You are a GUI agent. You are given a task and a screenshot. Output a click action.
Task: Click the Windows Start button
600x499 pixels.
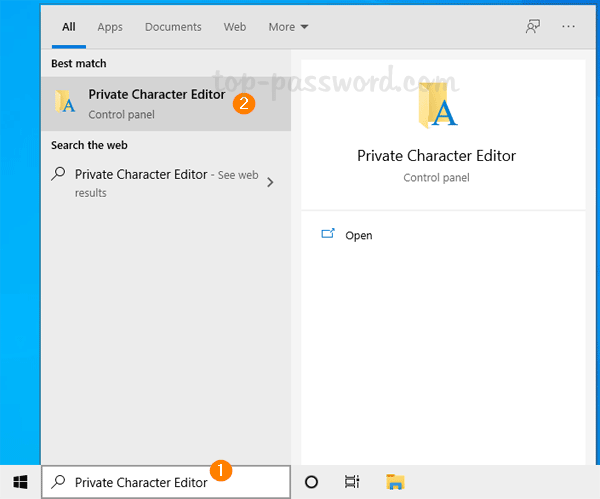19,481
